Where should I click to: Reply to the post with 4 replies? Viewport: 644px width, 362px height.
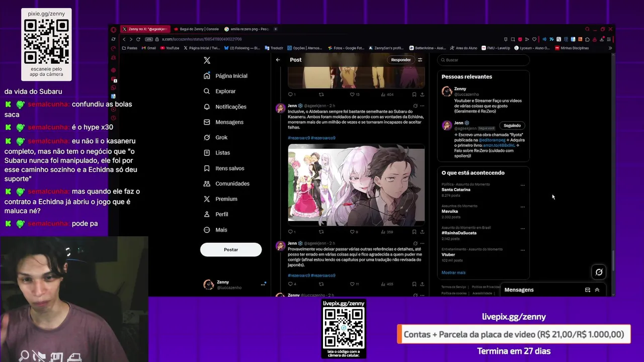point(290,284)
